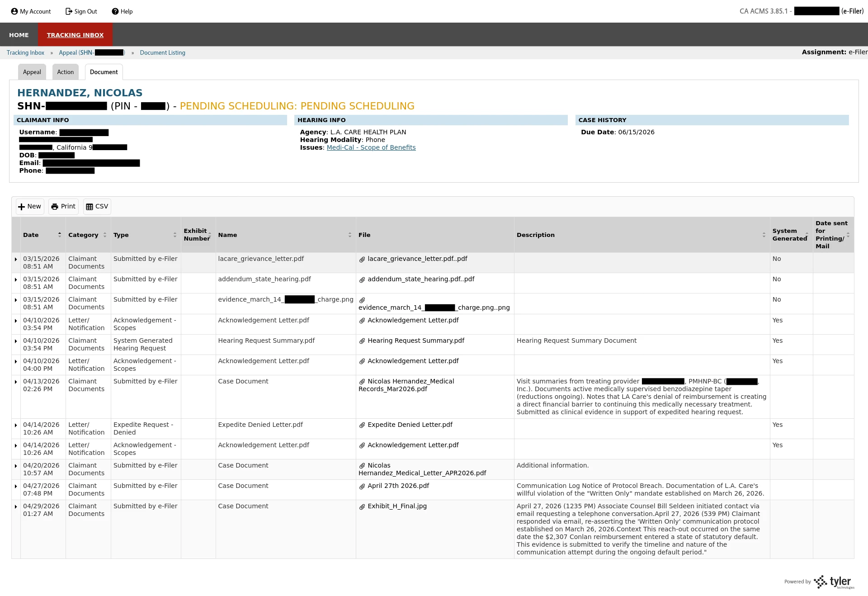Export table with CSV grid icon
868x596 pixels.
coord(90,207)
